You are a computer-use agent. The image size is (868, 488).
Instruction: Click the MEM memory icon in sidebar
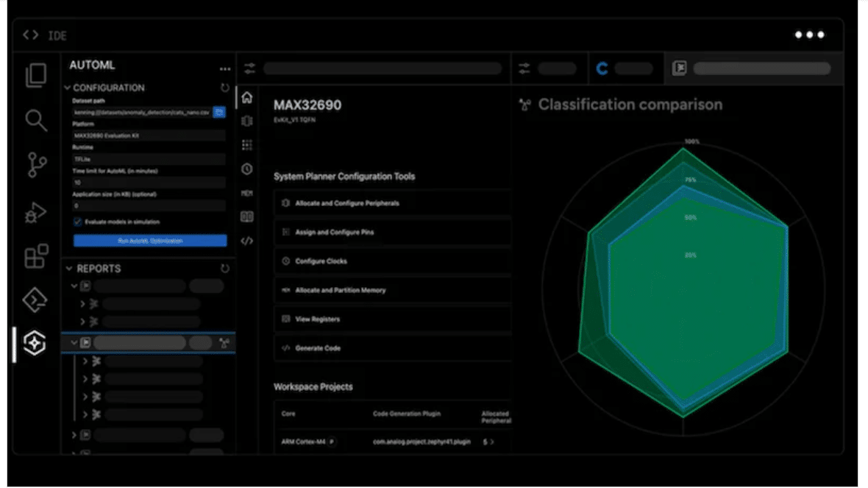(x=247, y=193)
